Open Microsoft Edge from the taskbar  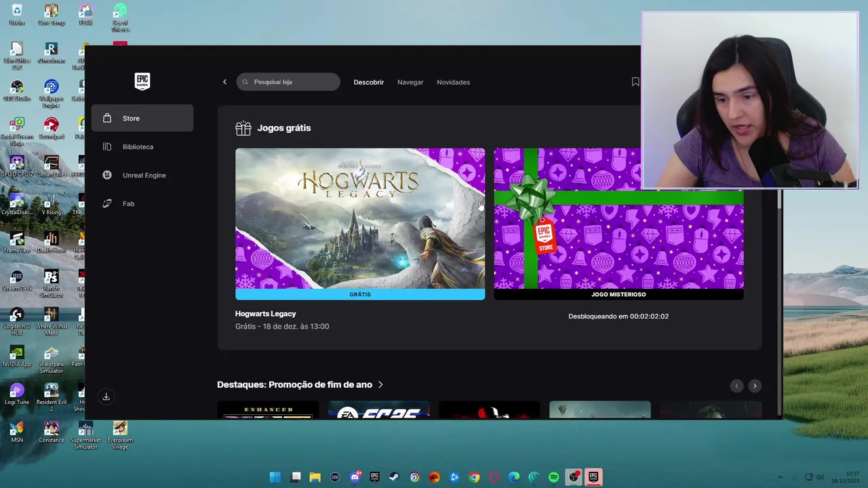pyautogui.click(x=514, y=477)
